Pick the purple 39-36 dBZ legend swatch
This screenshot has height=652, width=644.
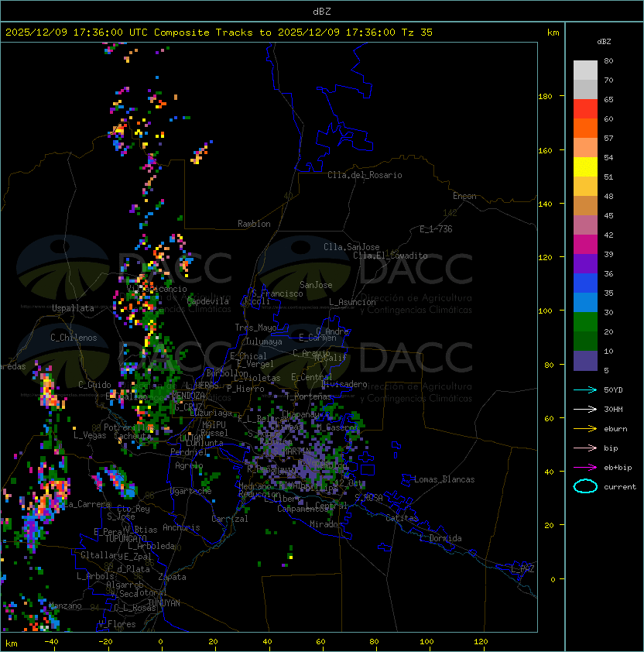point(585,264)
